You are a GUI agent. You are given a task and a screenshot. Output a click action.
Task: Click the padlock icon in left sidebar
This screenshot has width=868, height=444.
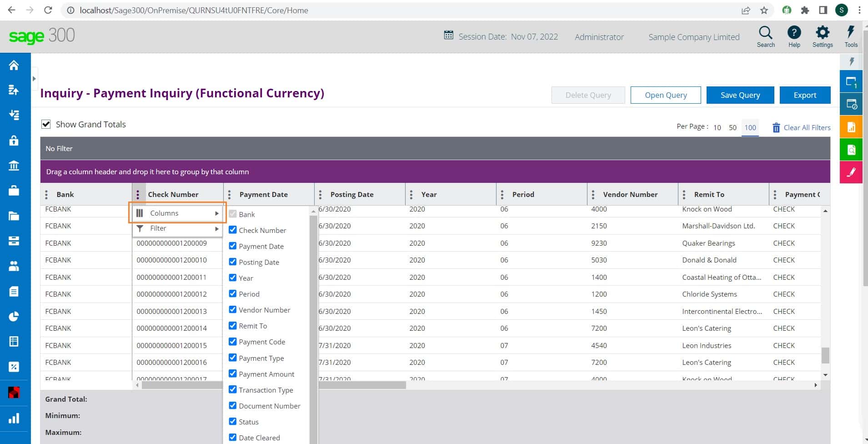14,141
